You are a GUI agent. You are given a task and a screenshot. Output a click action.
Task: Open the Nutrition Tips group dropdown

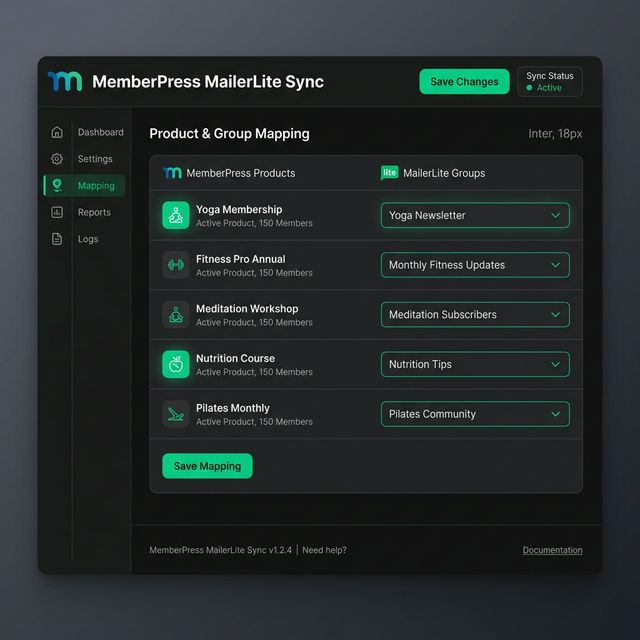point(475,364)
